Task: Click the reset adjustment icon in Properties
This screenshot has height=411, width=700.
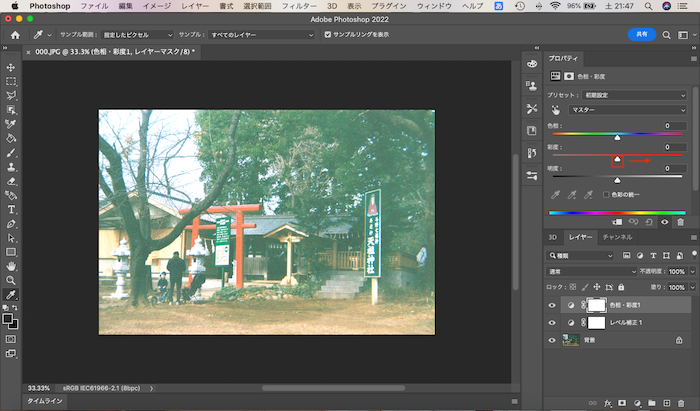Action: [x=649, y=221]
